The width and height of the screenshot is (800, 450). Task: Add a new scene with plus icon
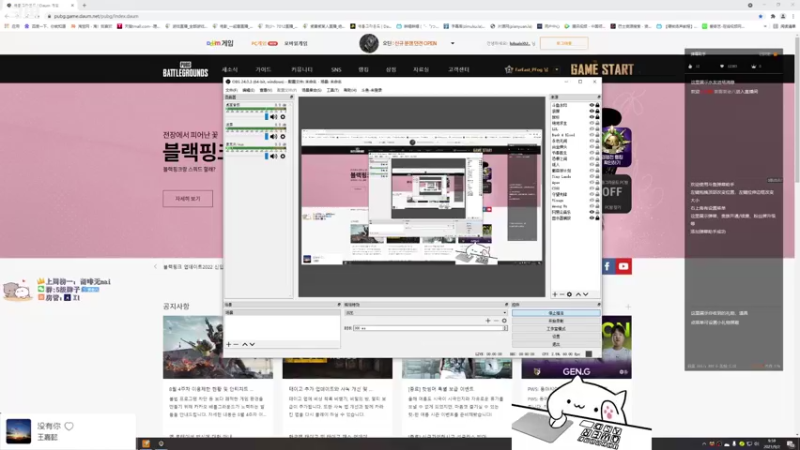(x=229, y=344)
